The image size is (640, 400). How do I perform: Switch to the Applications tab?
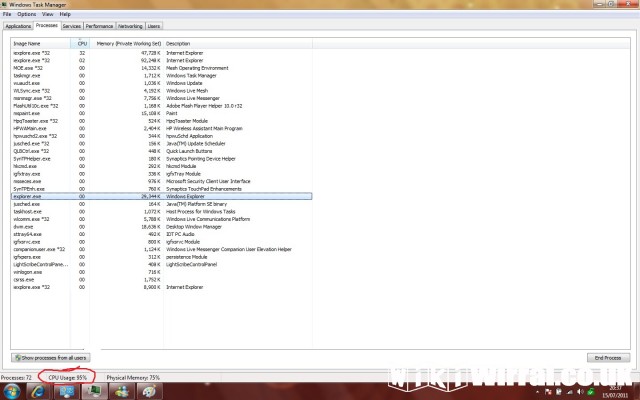pyautogui.click(x=18, y=26)
